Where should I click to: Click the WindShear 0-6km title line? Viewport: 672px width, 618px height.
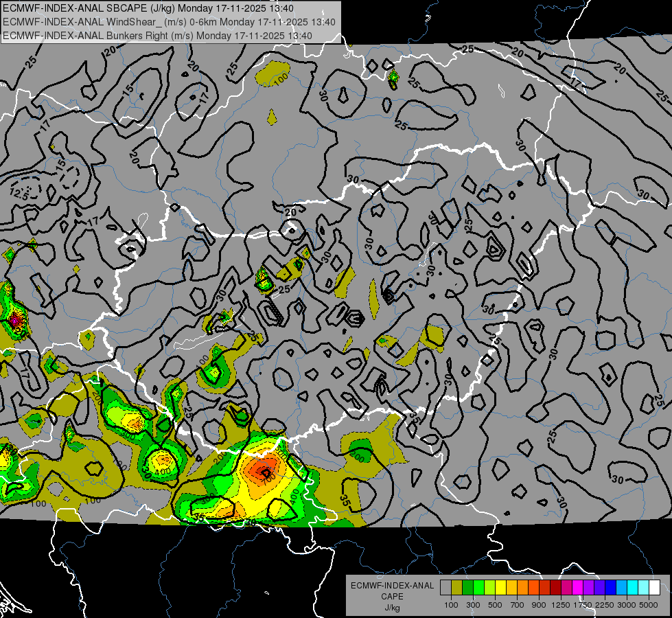click(x=169, y=22)
